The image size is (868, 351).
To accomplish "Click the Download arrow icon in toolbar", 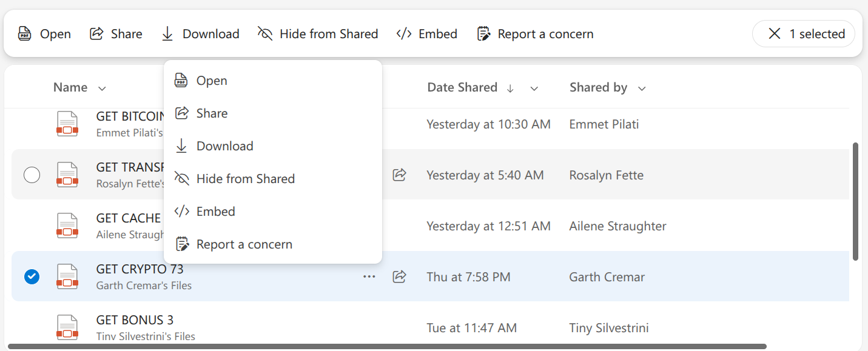I will [167, 34].
